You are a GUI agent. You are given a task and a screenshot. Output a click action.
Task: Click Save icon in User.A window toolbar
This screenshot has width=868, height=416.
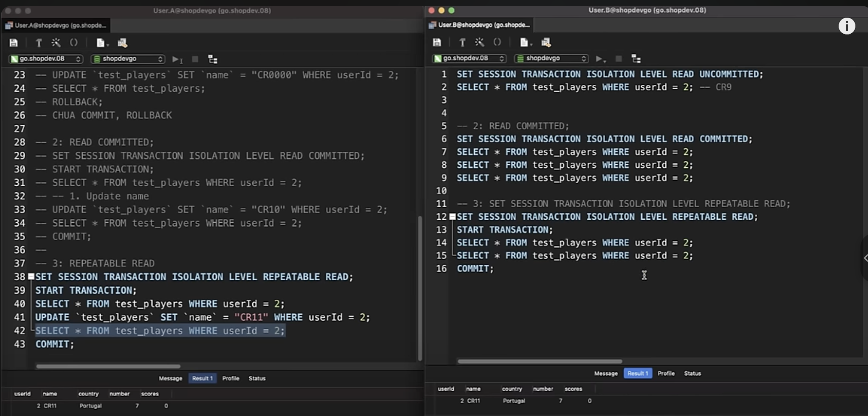click(13, 42)
